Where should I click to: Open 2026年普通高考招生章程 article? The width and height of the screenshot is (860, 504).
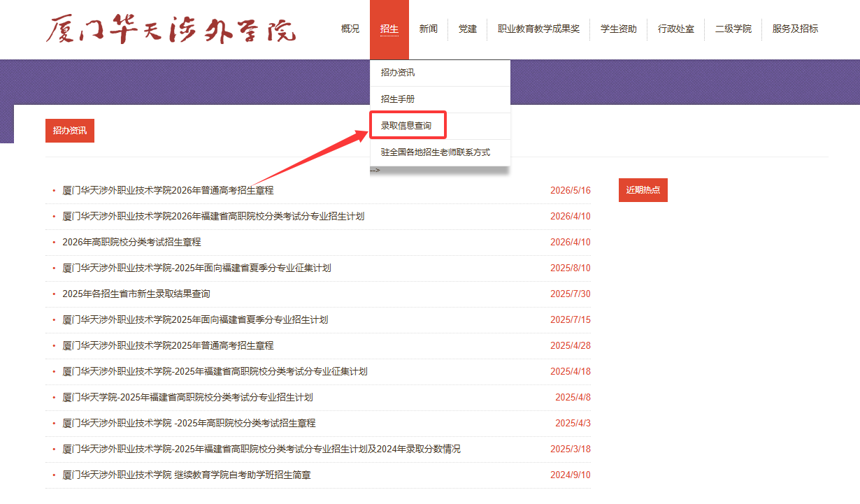[x=168, y=190]
